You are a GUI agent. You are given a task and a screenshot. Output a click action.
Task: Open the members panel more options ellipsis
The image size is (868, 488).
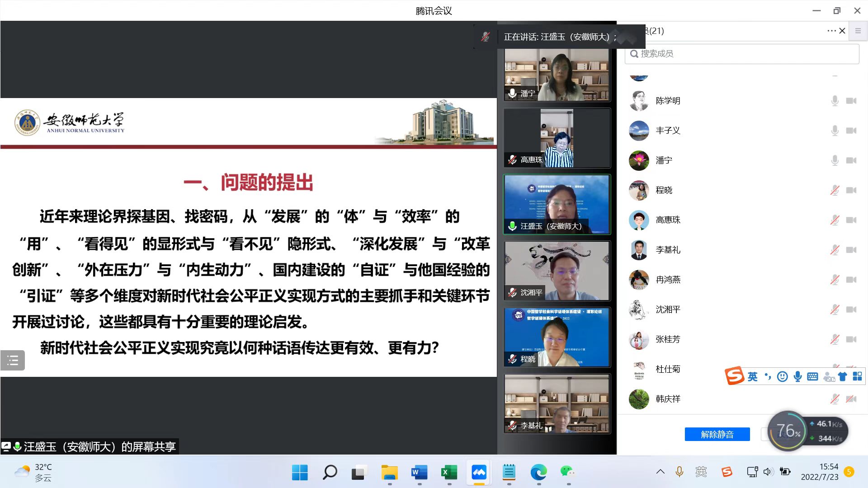point(831,31)
